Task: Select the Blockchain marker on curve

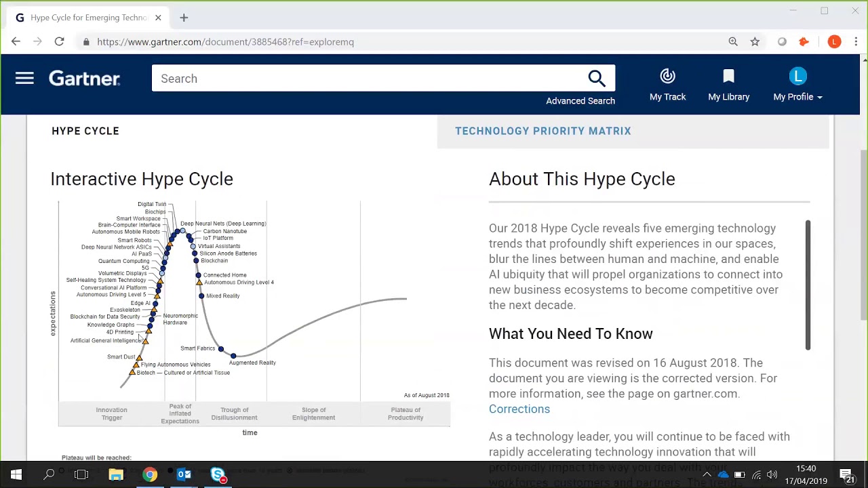Action: pos(195,261)
